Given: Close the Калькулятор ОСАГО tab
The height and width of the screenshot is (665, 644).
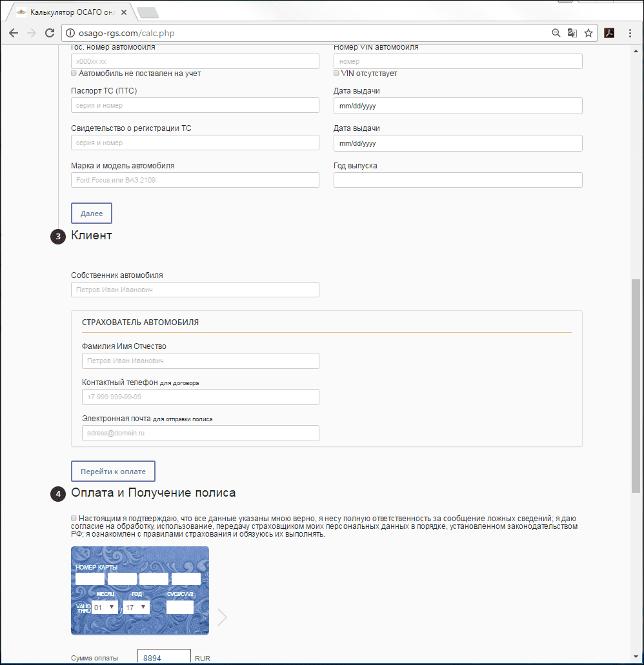Looking at the screenshot, I should pos(124,12).
